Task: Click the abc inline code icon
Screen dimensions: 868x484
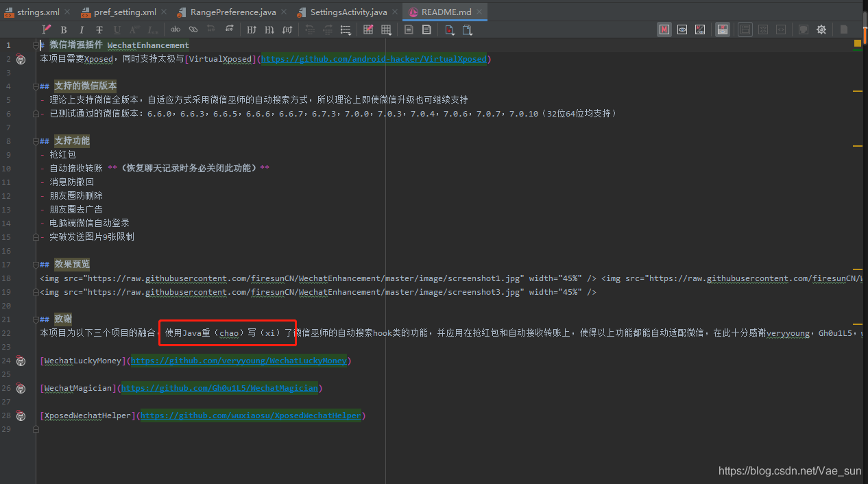Action: coord(176,29)
